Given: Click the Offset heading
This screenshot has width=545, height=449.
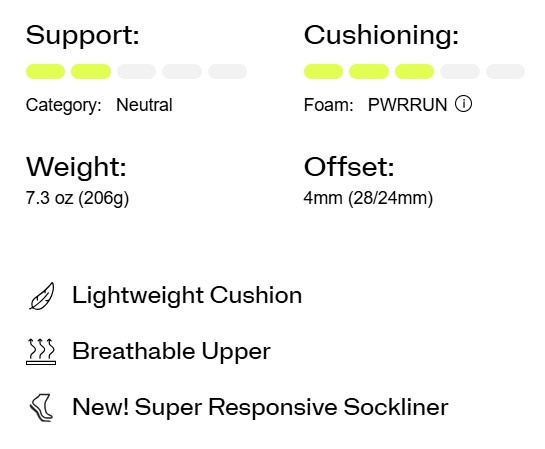Looking at the screenshot, I should coord(349,167).
